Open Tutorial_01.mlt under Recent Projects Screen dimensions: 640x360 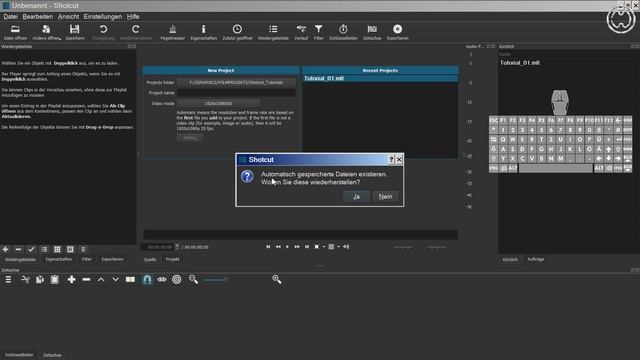pyautogui.click(x=380, y=78)
